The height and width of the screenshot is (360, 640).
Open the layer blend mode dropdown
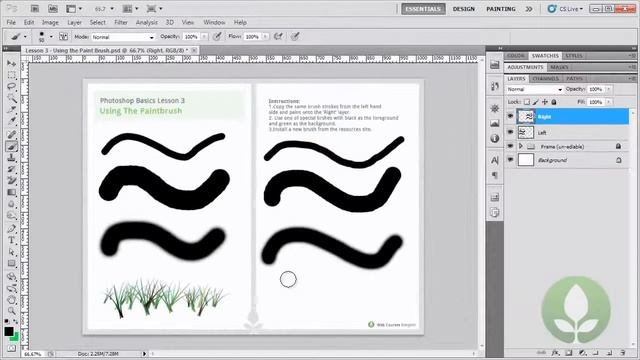coord(535,89)
